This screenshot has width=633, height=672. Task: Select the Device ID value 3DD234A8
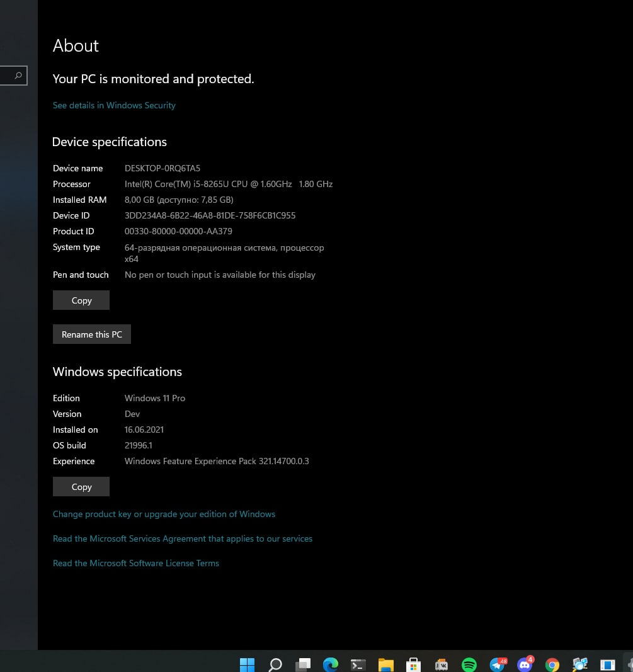pyautogui.click(x=210, y=215)
